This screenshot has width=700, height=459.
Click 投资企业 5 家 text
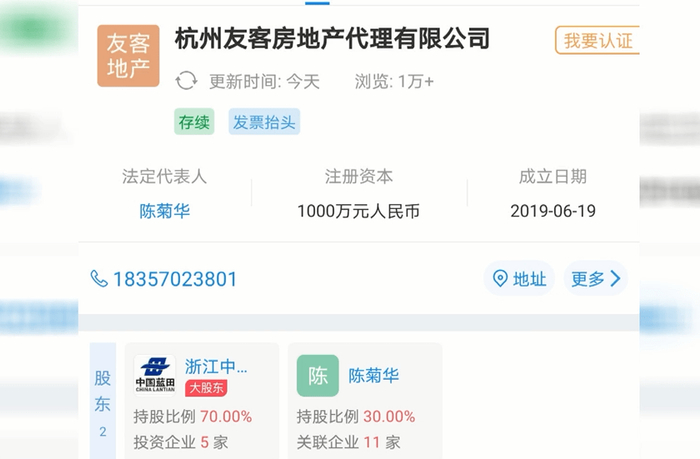click(x=181, y=442)
